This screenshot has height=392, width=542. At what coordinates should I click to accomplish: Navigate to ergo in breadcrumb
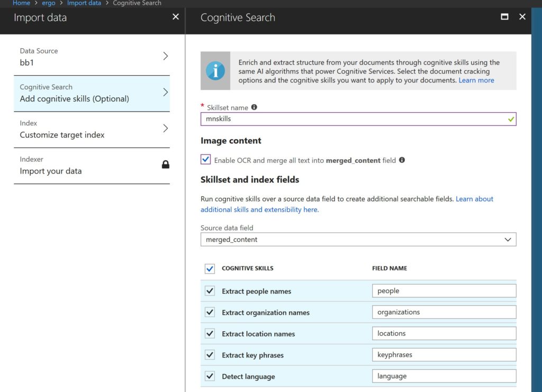(48, 3)
